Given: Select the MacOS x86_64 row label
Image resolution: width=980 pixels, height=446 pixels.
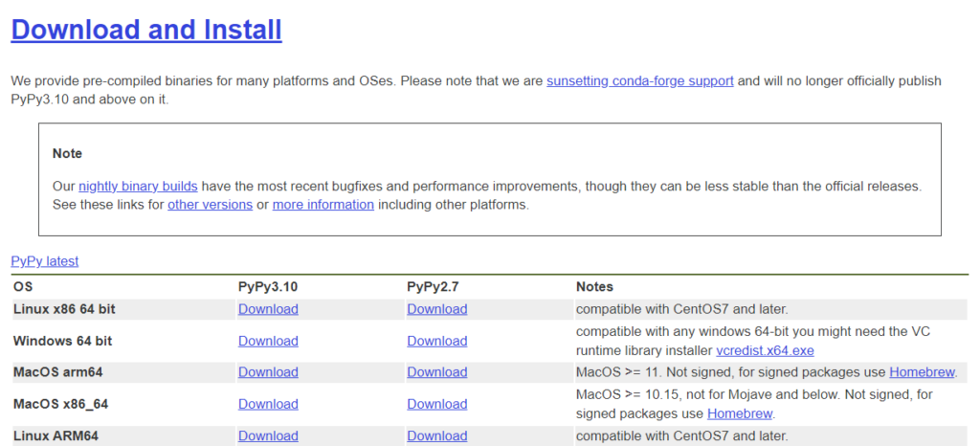Looking at the screenshot, I should pos(60,404).
